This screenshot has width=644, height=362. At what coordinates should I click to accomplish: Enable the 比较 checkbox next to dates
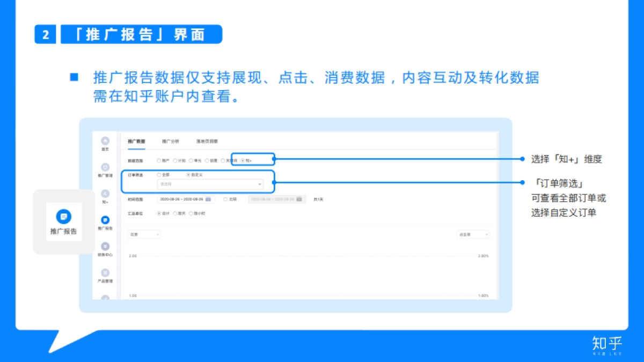(x=226, y=199)
